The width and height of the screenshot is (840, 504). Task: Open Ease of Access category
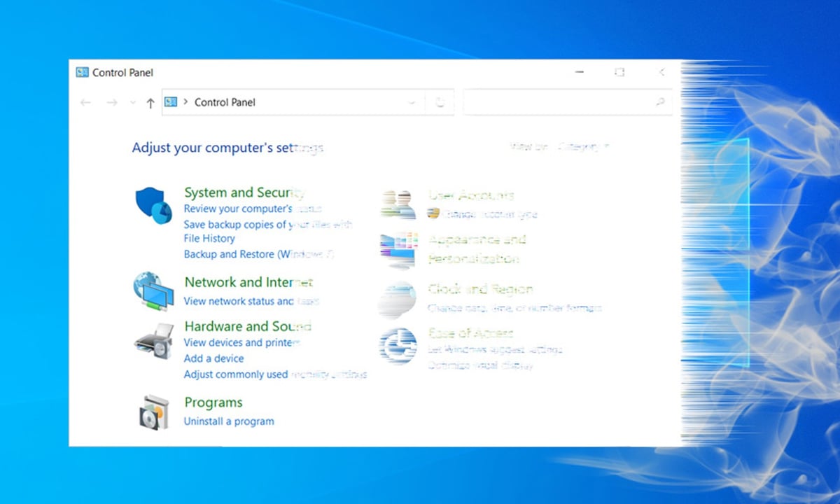coord(470,333)
